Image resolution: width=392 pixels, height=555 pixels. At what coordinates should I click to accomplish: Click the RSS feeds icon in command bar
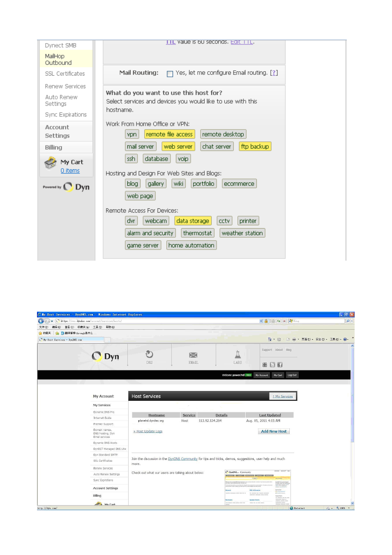279,340
